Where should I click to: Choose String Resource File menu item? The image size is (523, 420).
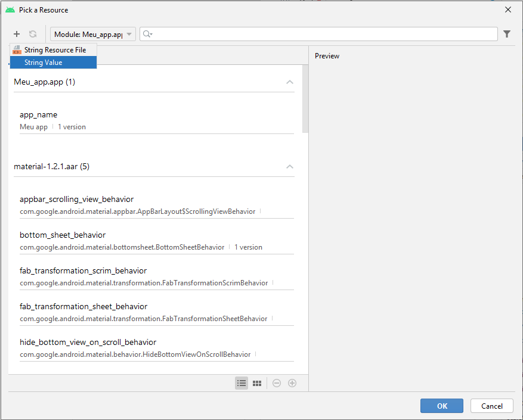pos(55,50)
